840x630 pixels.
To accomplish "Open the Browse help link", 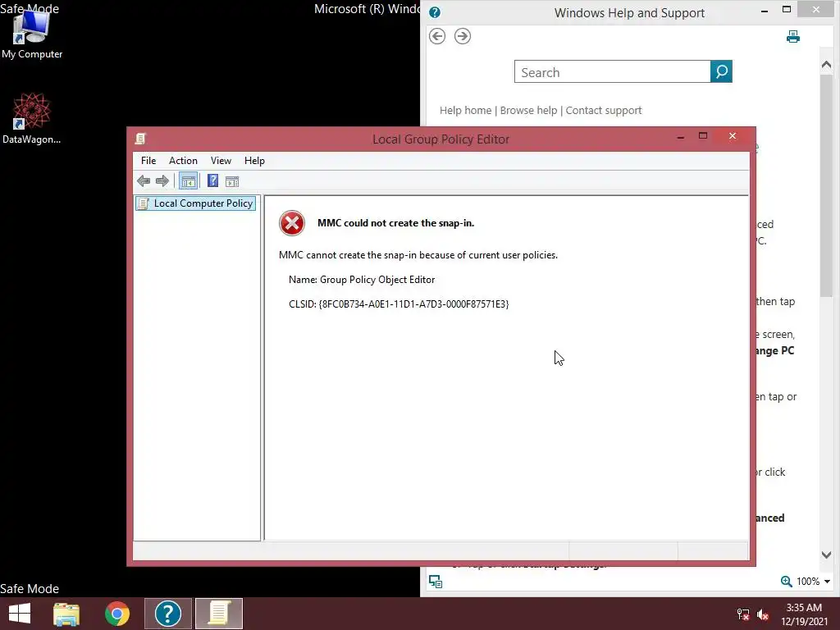I will [529, 111].
